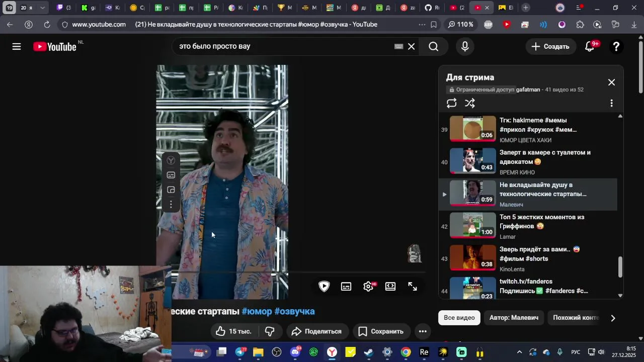
Task: Clear the search query with X
Action: [411, 46]
